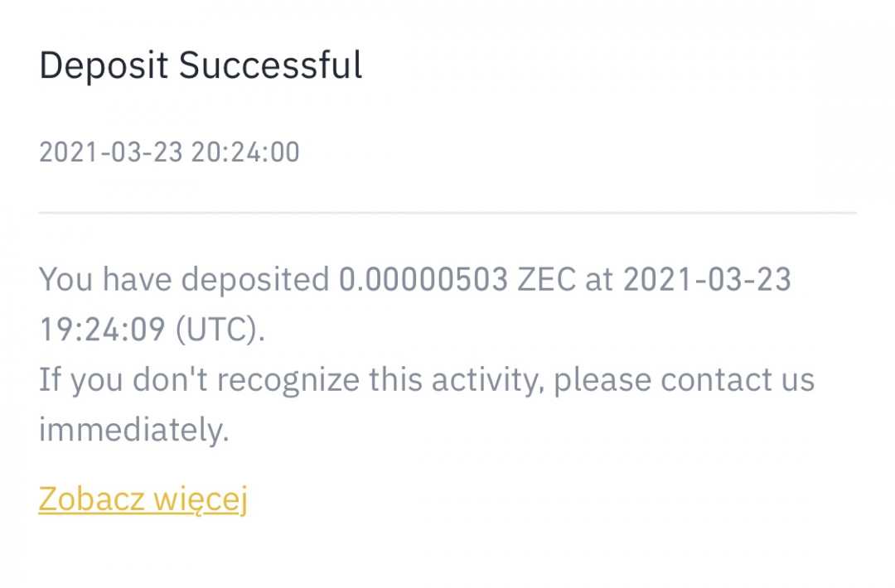
Task: Click the ZEC currency ticker
Action: click(x=546, y=280)
